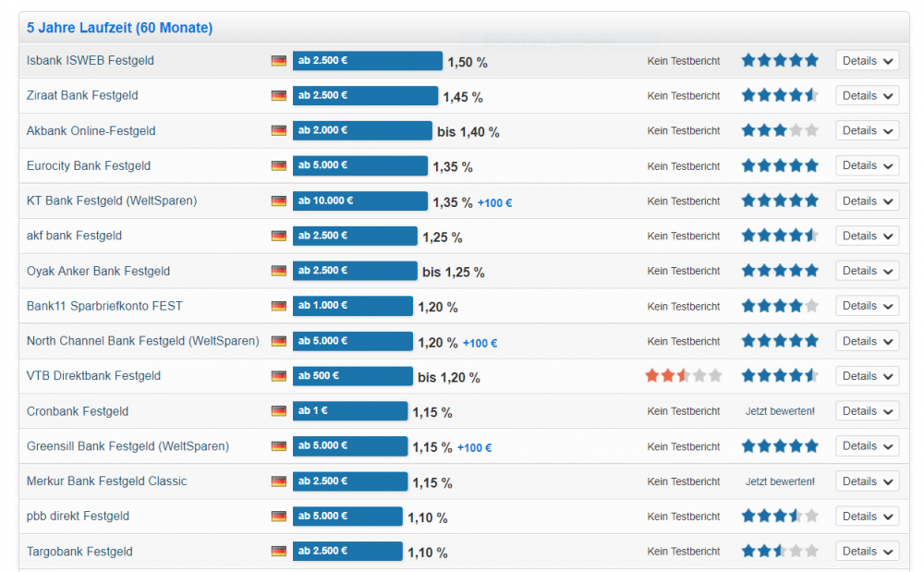Follow the North Channel Bank Festgeld (WeltSparen) link
Screen dimensions: 924x572
coord(142,340)
